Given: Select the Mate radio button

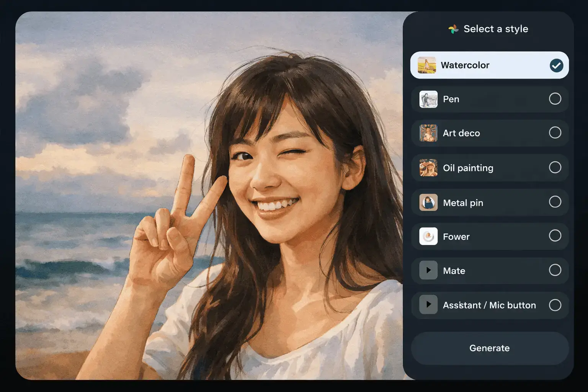Looking at the screenshot, I should pos(555,270).
